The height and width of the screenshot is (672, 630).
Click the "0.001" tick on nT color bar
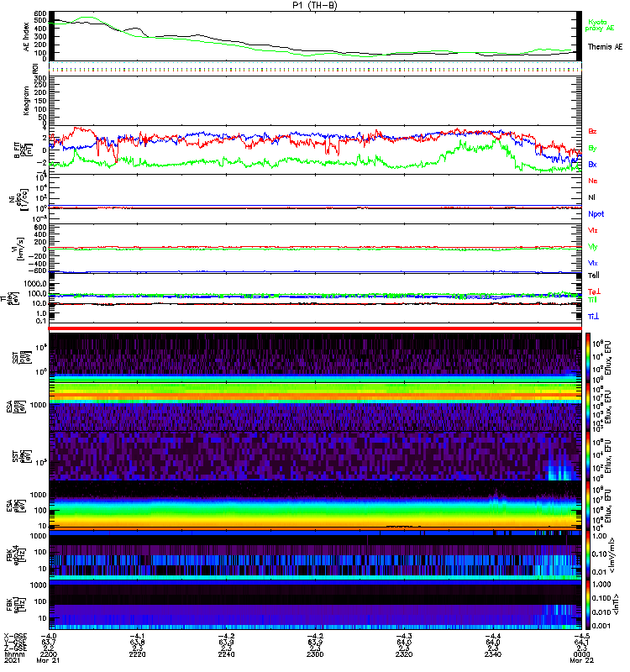coord(601,626)
